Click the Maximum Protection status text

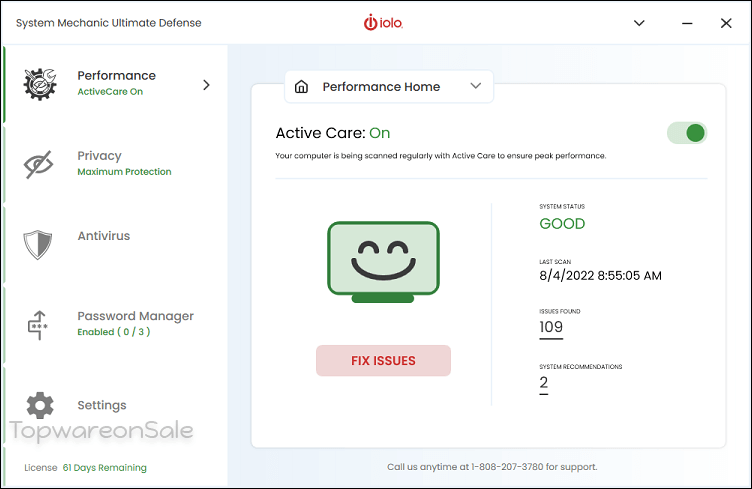[x=124, y=172]
